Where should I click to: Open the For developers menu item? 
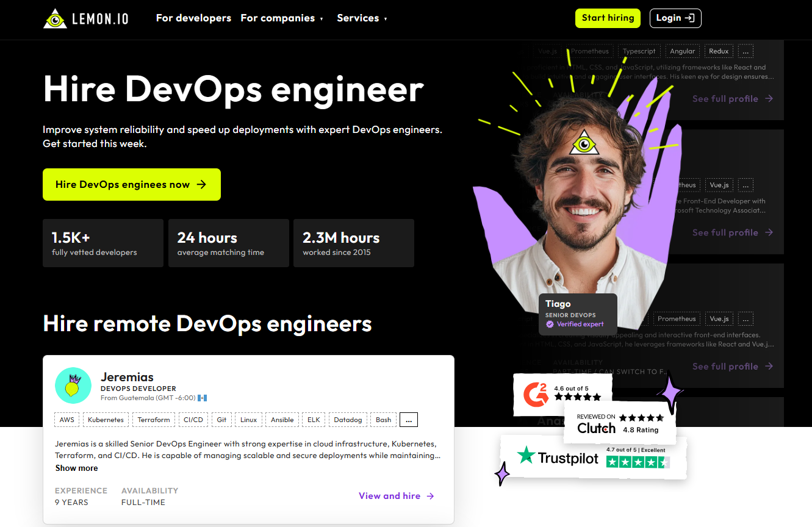pyautogui.click(x=193, y=18)
